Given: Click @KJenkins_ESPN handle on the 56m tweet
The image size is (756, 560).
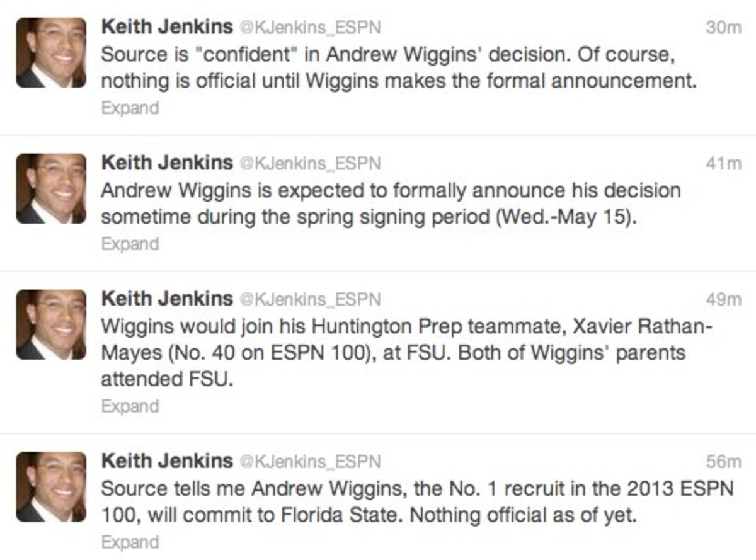Looking at the screenshot, I should [309, 462].
